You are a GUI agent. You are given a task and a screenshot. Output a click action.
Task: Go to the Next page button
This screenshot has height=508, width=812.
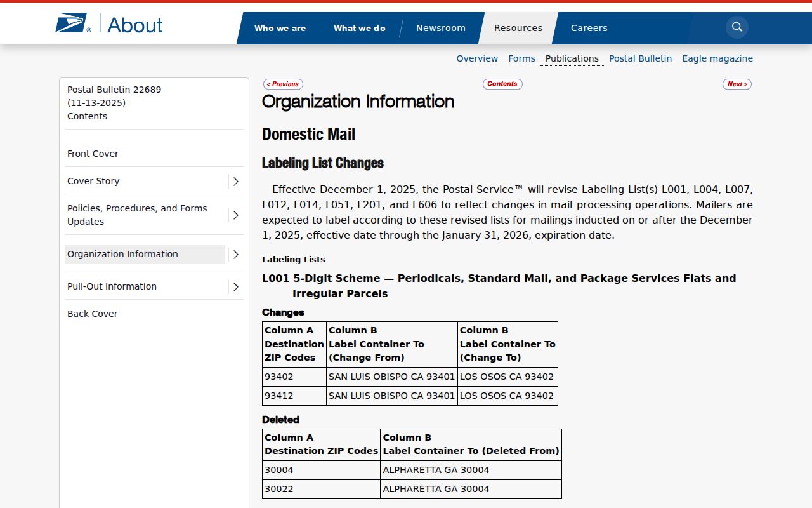[737, 84]
